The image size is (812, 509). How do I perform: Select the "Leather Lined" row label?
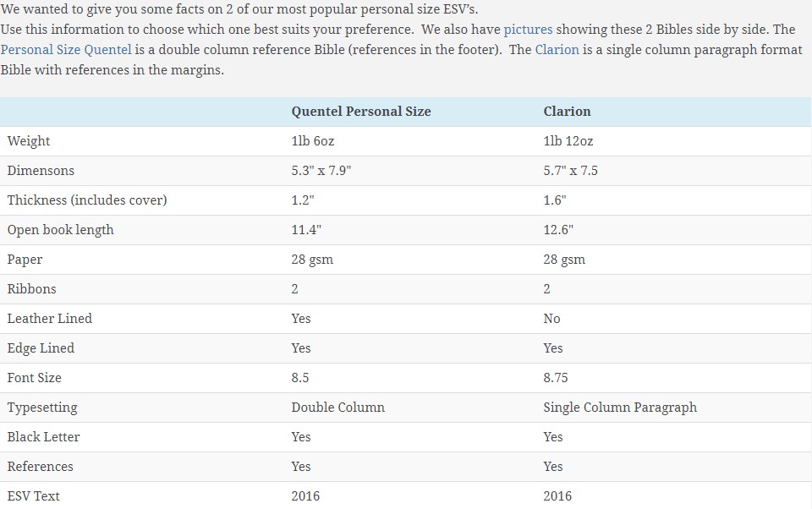50,319
